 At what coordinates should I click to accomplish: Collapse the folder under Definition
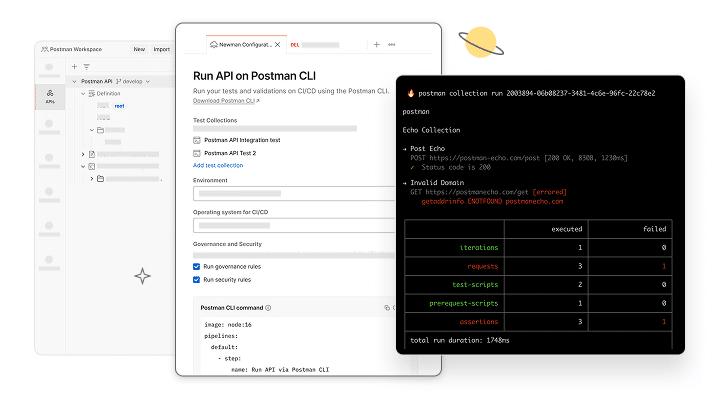point(91,130)
